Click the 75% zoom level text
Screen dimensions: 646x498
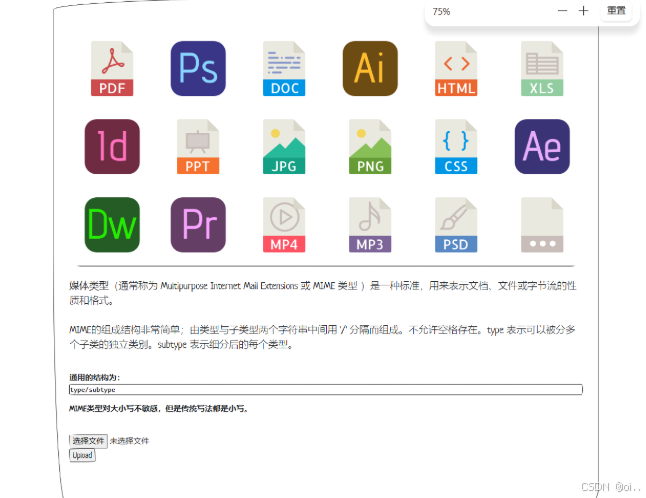click(x=441, y=12)
